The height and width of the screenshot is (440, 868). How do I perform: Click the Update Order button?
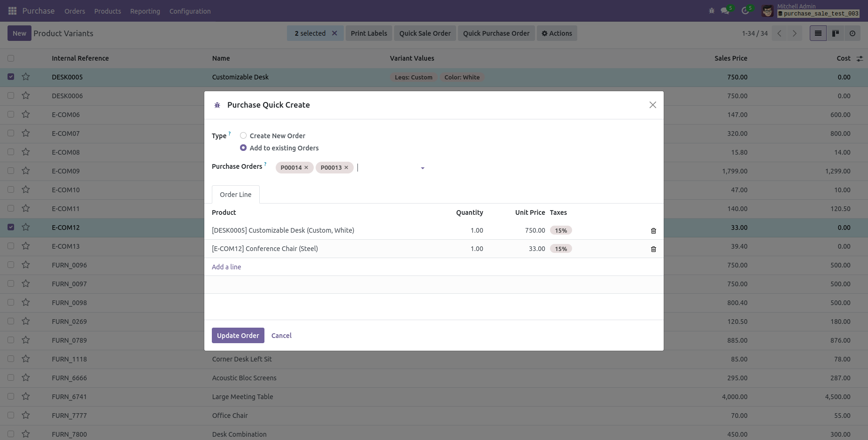pos(238,336)
